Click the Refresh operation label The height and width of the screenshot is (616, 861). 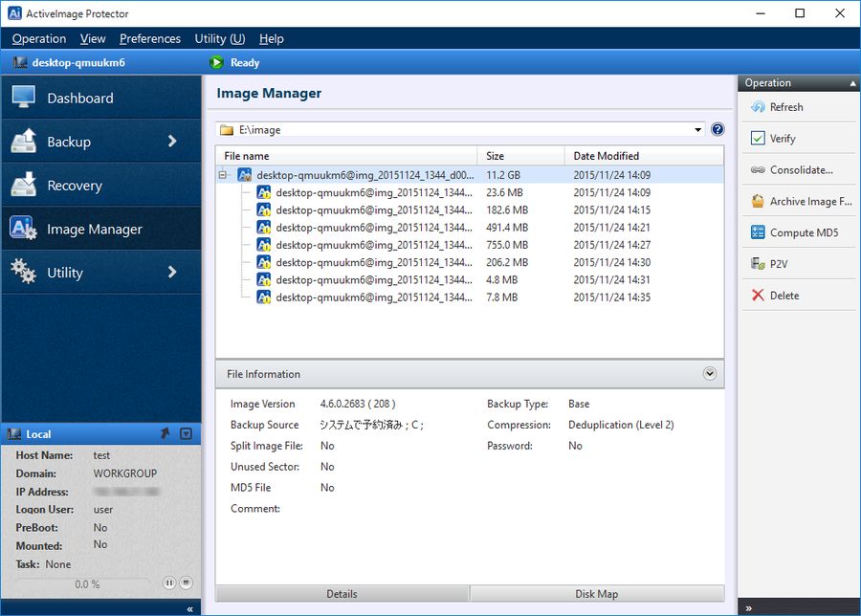pos(786,107)
